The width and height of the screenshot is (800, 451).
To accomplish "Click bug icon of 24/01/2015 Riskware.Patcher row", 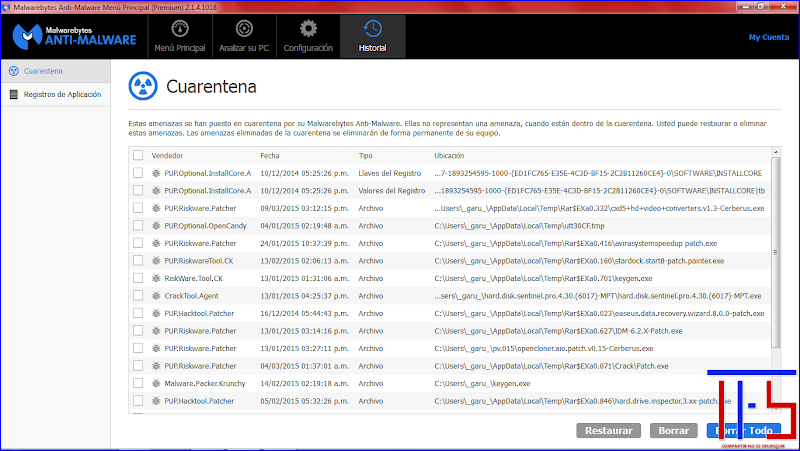I will [156, 243].
